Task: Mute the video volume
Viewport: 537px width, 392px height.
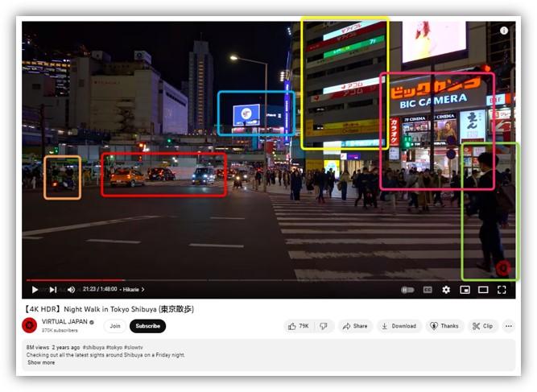Action: click(x=71, y=290)
